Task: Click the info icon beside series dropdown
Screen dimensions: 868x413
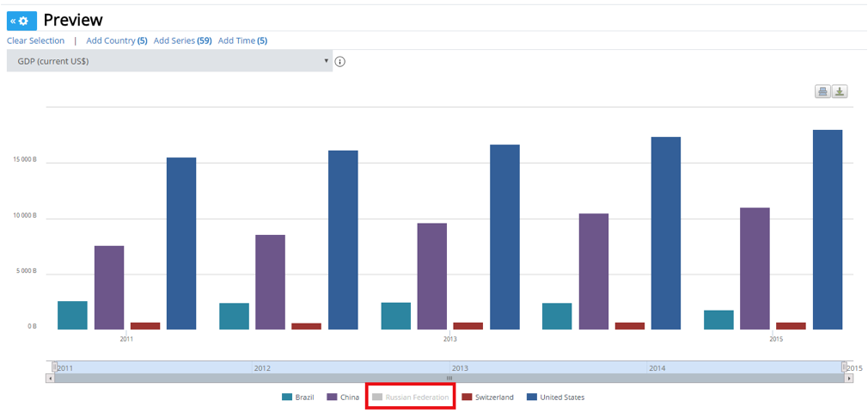Action: point(339,62)
